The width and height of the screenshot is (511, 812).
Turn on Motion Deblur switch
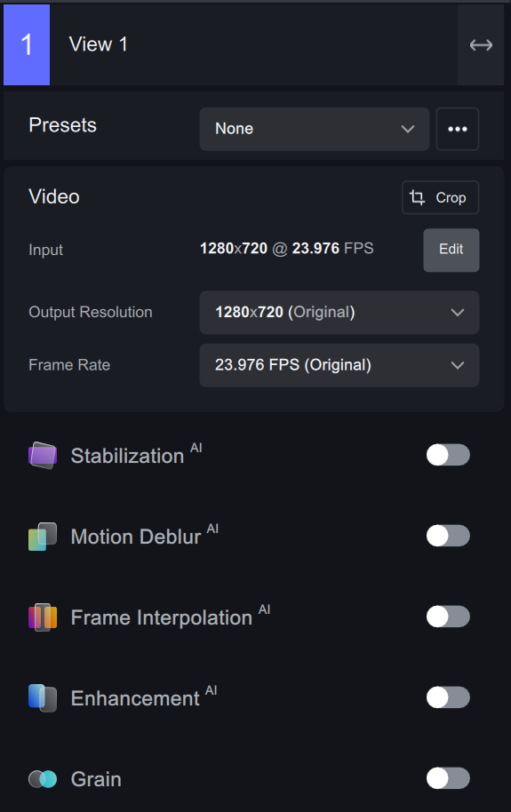[448, 536]
